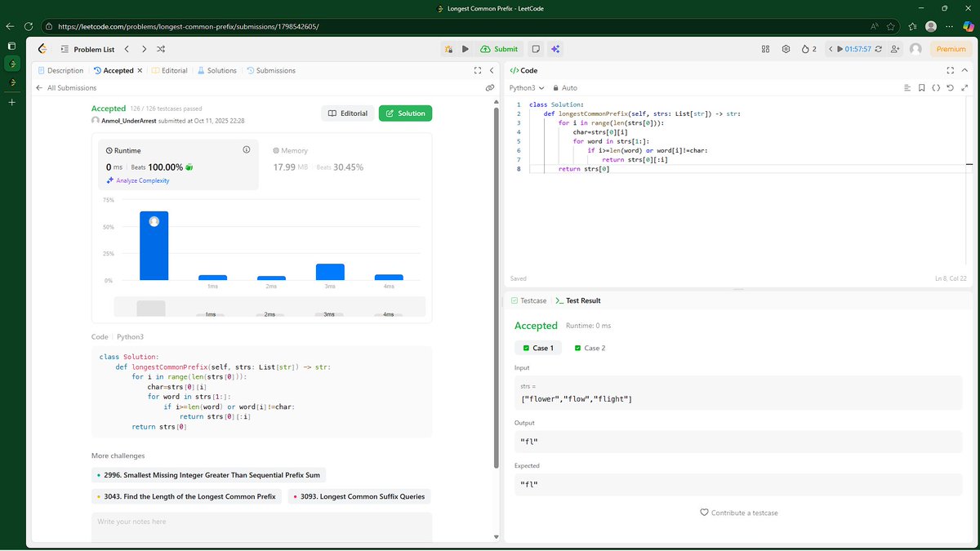Maximize the left panel fullscreen icon

coord(478,70)
